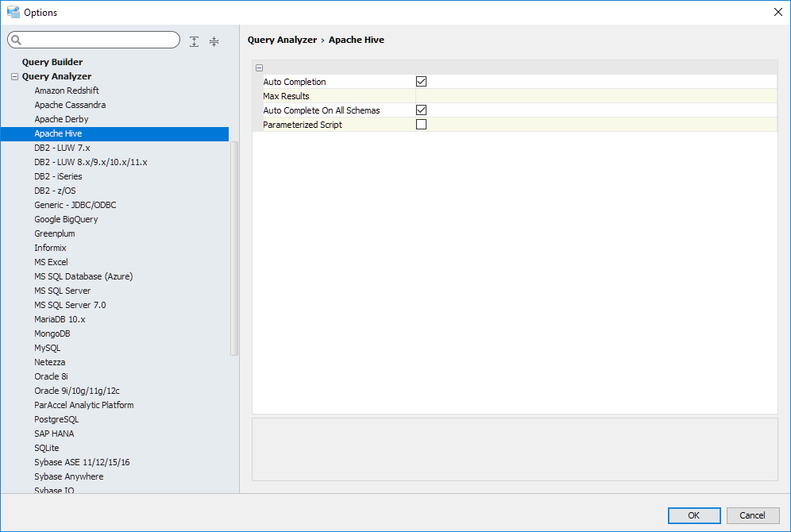Select MS SQL Server 7.0 entry
Image resolution: width=791 pixels, height=532 pixels.
[70, 305]
